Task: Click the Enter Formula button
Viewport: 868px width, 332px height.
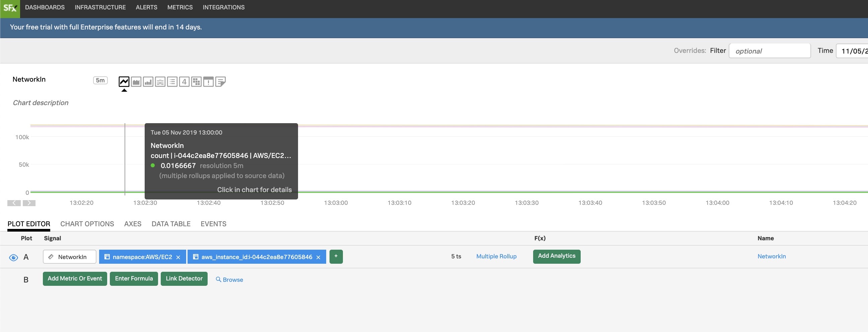Action: [x=134, y=279]
